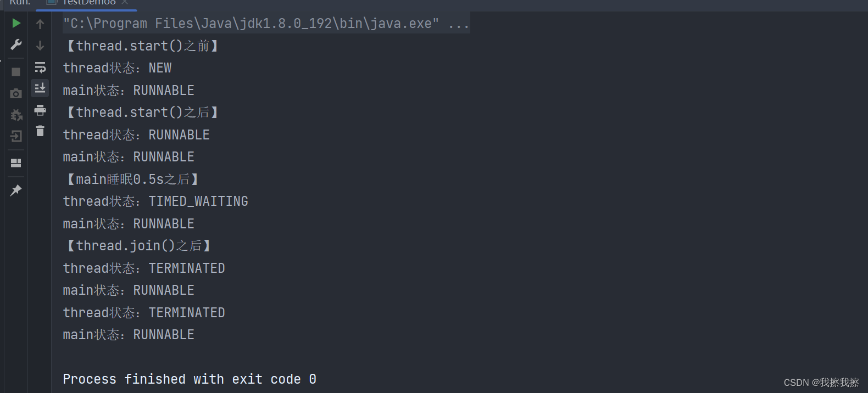The height and width of the screenshot is (393, 868).
Task: Clear the console with the trash icon
Action: [x=40, y=131]
